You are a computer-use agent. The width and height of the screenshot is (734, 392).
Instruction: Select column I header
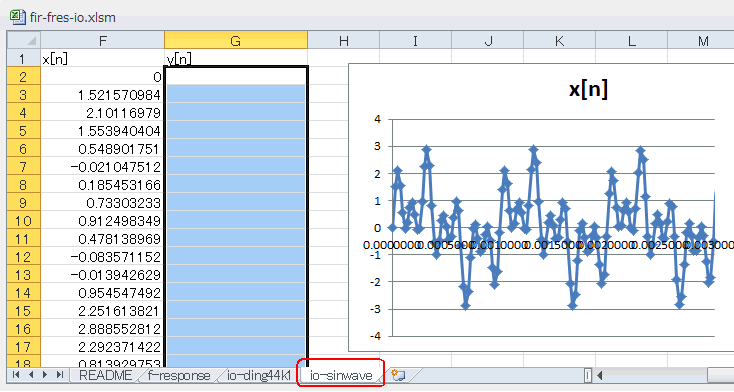pyautogui.click(x=415, y=41)
